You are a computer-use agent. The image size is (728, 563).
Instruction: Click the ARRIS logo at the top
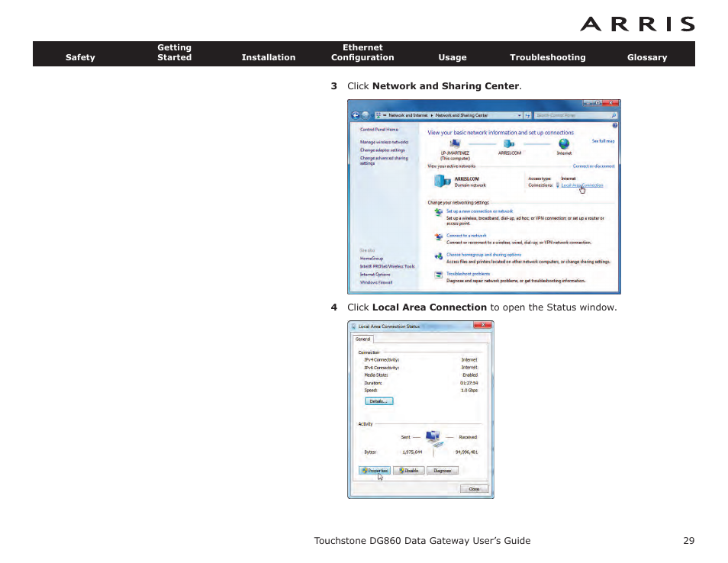tap(637, 24)
